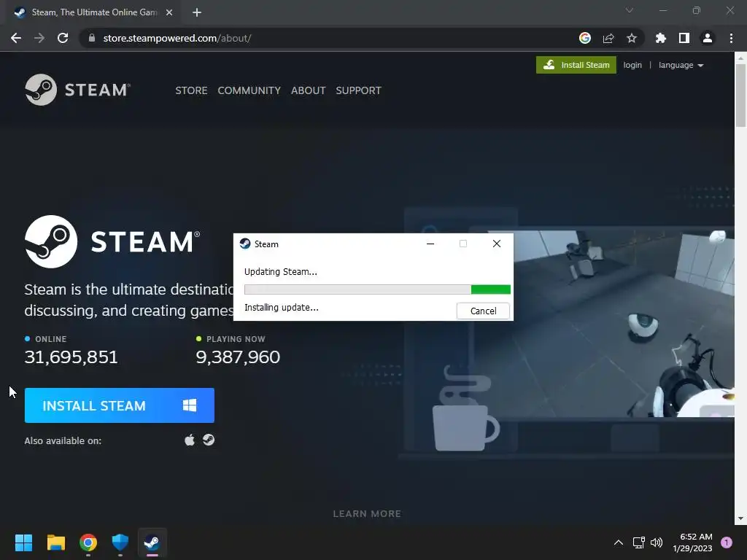This screenshot has height=560, width=747.
Task: Minimize the Steam updater dialog
Action: (430, 244)
